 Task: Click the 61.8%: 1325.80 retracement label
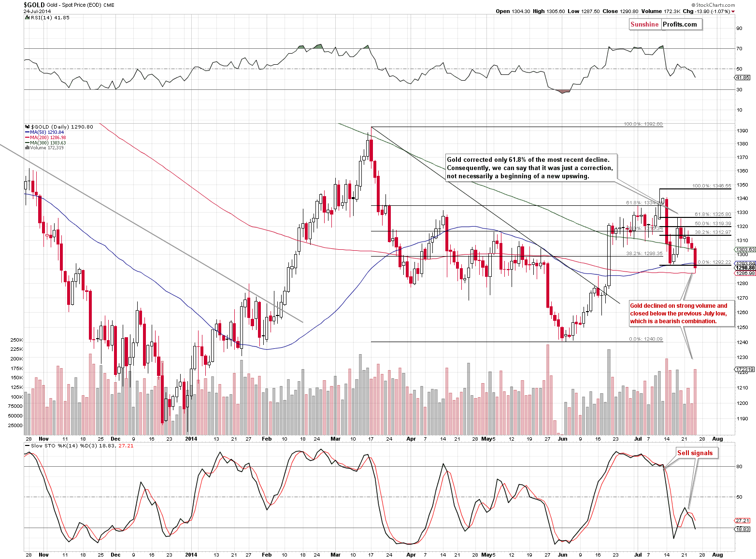click(713, 214)
